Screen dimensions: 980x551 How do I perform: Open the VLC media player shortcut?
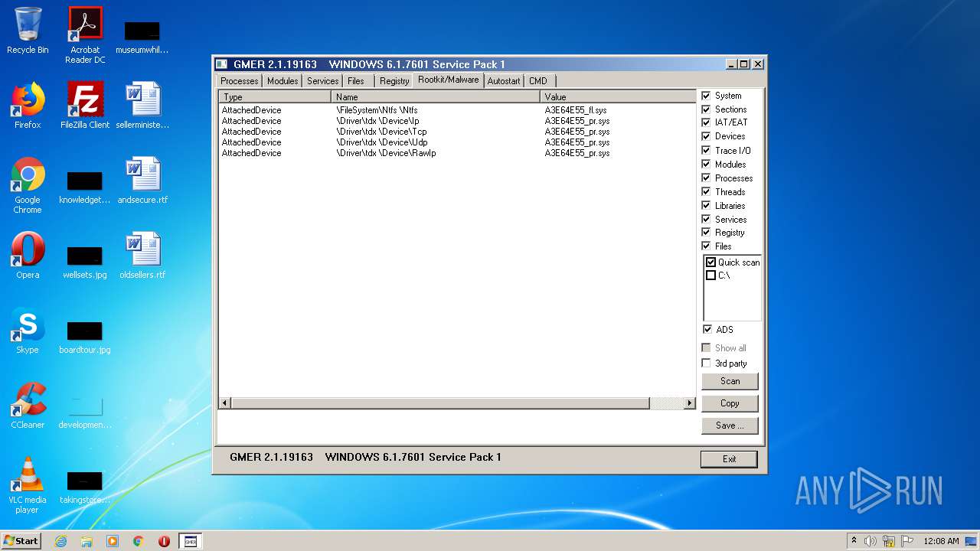(x=28, y=485)
